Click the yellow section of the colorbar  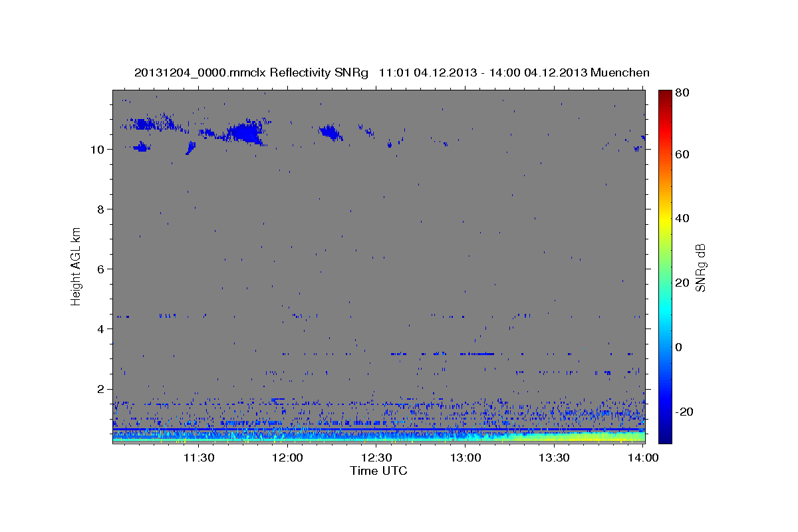665,219
